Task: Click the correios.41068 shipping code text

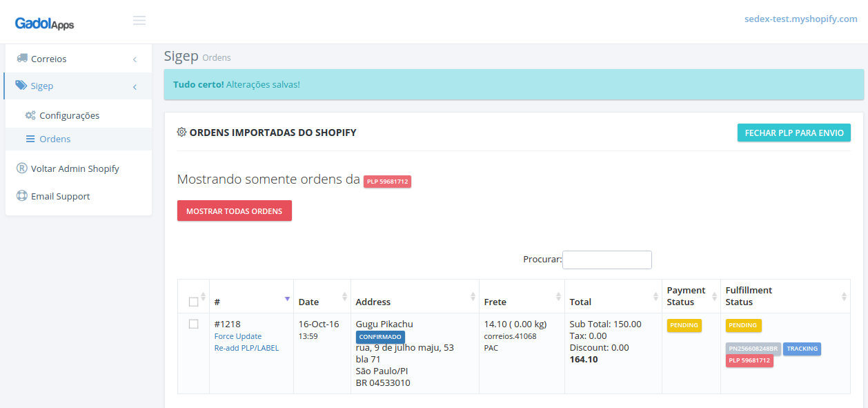Action: click(510, 336)
